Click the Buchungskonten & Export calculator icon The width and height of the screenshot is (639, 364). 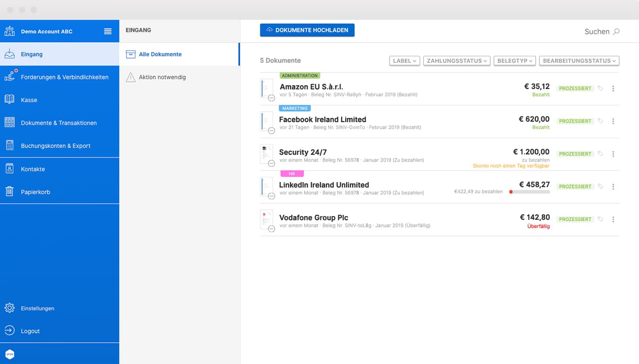pos(9,146)
